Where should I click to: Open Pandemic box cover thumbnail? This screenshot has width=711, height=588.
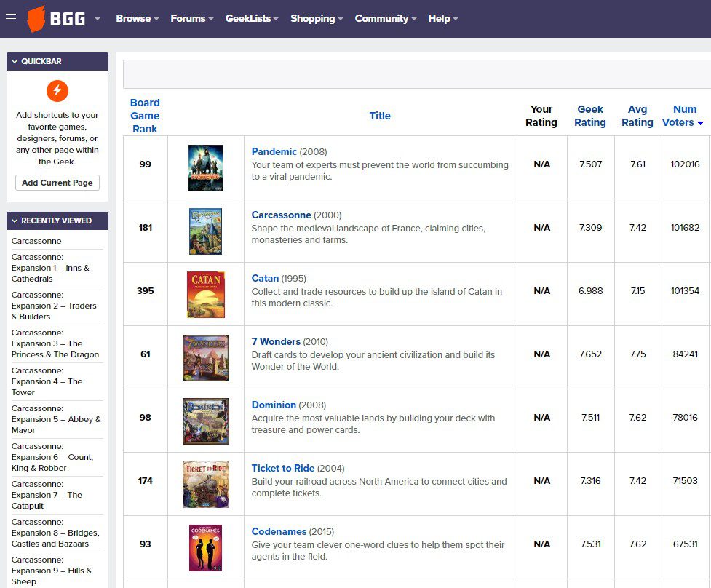pyautogui.click(x=205, y=168)
